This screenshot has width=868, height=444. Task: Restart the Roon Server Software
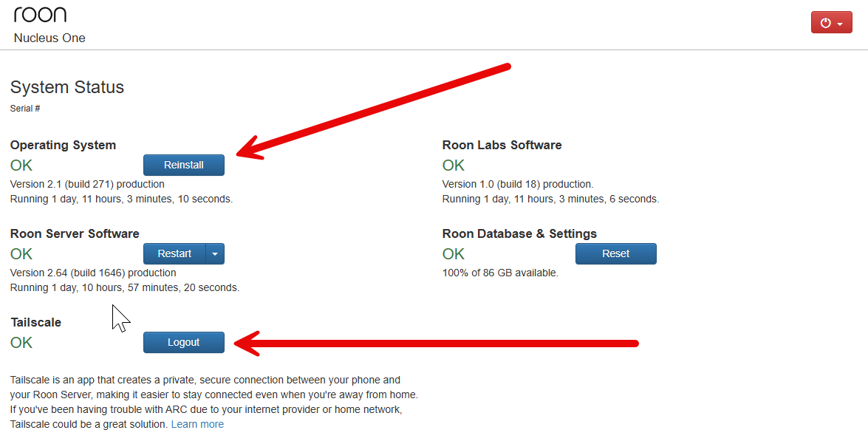click(x=174, y=253)
